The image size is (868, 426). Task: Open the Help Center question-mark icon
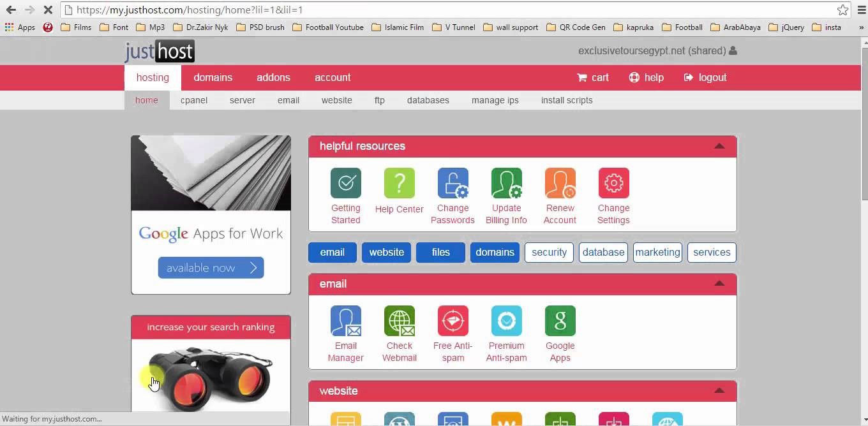pyautogui.click(x=400, y=183)
